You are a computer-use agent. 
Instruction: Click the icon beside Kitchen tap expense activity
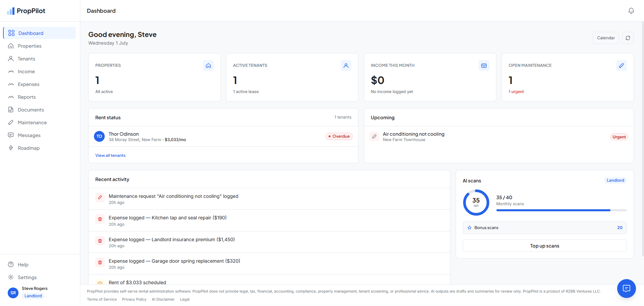click(x=100, y=219)
